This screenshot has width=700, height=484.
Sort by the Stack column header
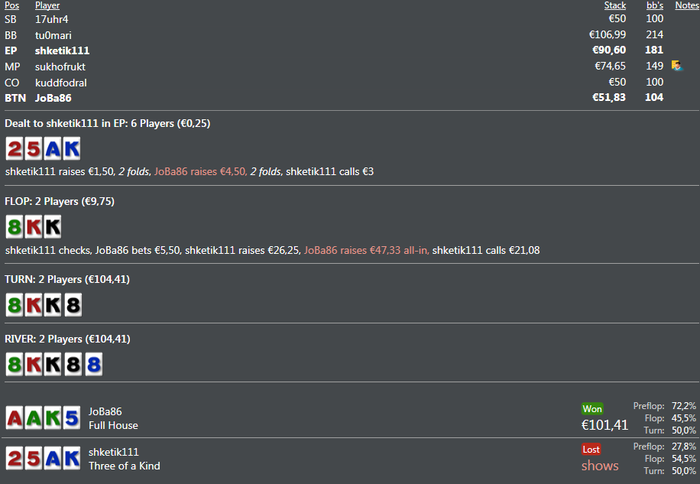coord(614,5)
